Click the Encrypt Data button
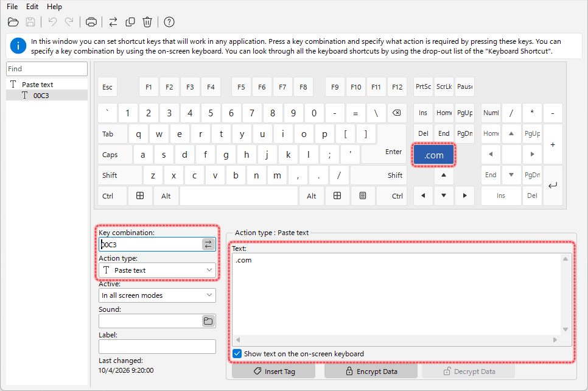 [x=371, y=372]
